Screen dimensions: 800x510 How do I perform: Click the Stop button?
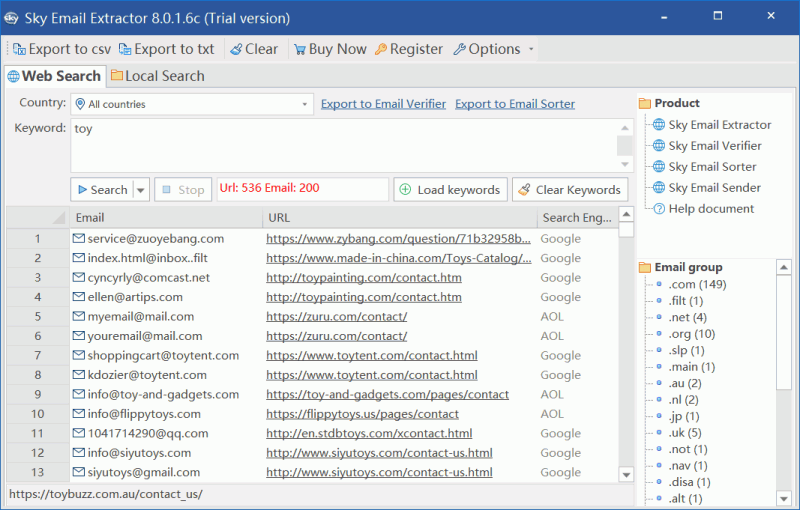[183, 190]
